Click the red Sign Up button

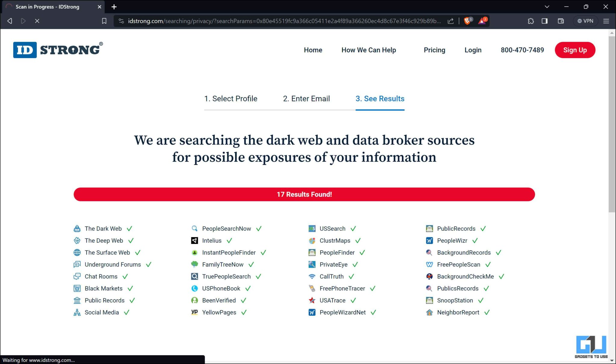pyautogui.click(x=575, y=50)
